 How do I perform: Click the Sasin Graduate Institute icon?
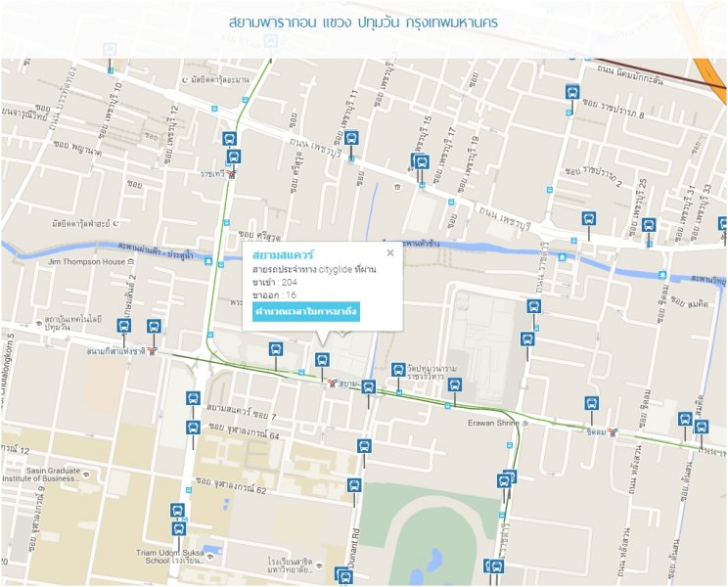85,474
